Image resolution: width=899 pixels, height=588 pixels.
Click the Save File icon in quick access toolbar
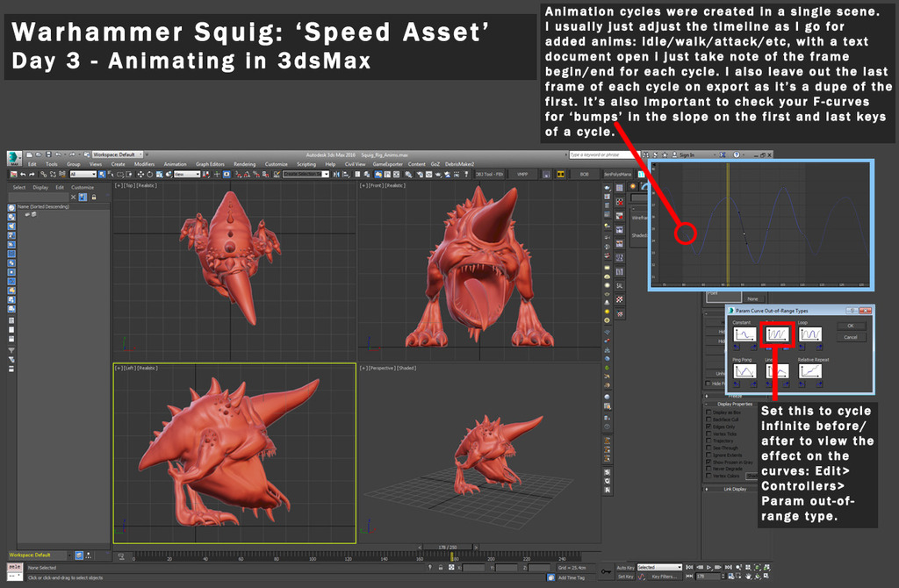49,154
